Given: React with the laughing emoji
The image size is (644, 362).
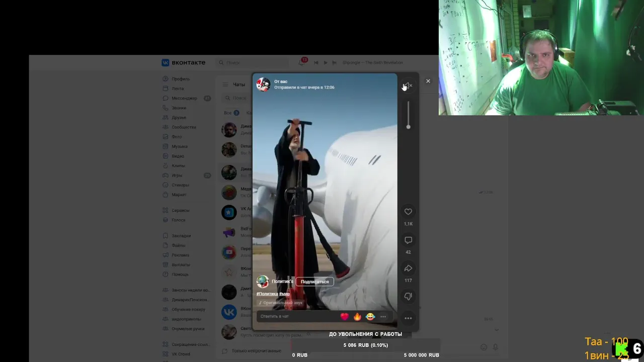Looking at the screenshot, I should [370, 316].
